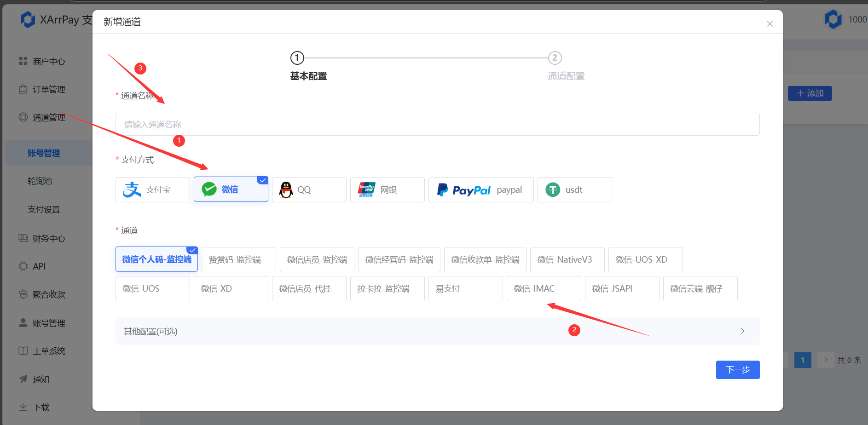Click the 下一步 button

point(737,369)
